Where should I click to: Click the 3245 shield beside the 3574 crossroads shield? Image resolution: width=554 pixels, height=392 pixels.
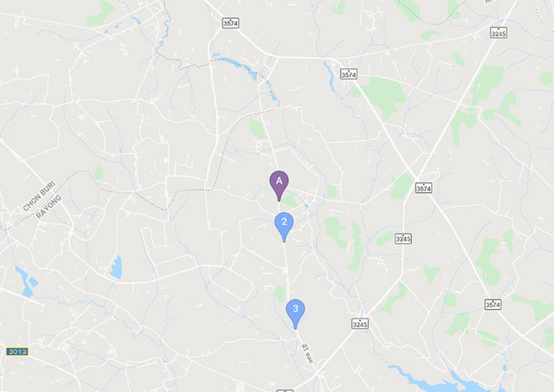[x=403, y=239]
